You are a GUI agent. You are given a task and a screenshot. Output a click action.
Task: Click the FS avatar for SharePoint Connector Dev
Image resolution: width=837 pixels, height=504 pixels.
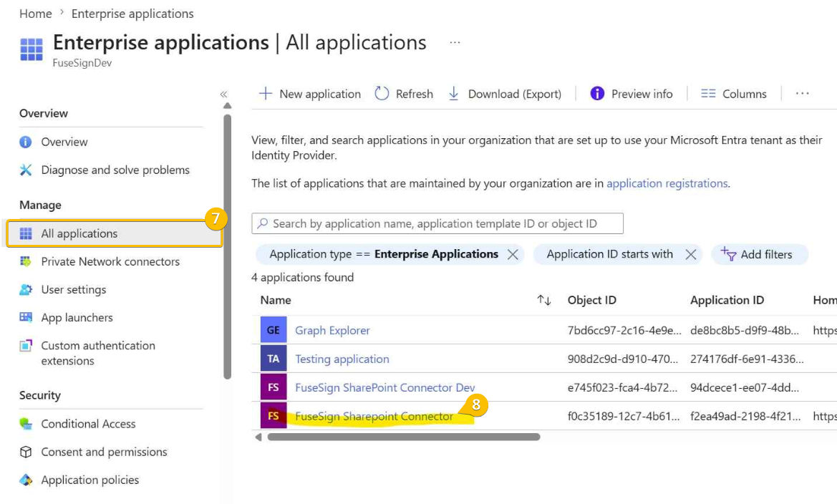coord(274,387)
